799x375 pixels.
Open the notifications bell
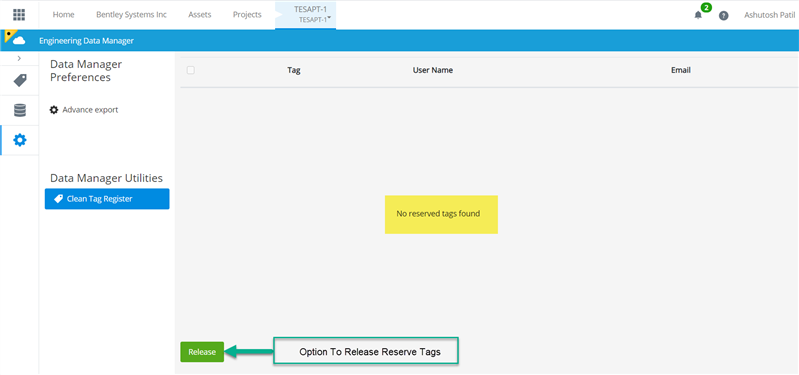click(x=698, y=15)
